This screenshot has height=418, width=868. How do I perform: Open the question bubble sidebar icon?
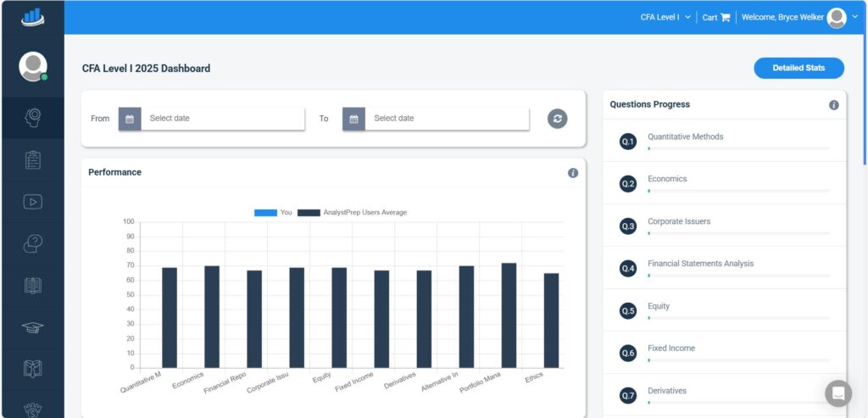33,243
